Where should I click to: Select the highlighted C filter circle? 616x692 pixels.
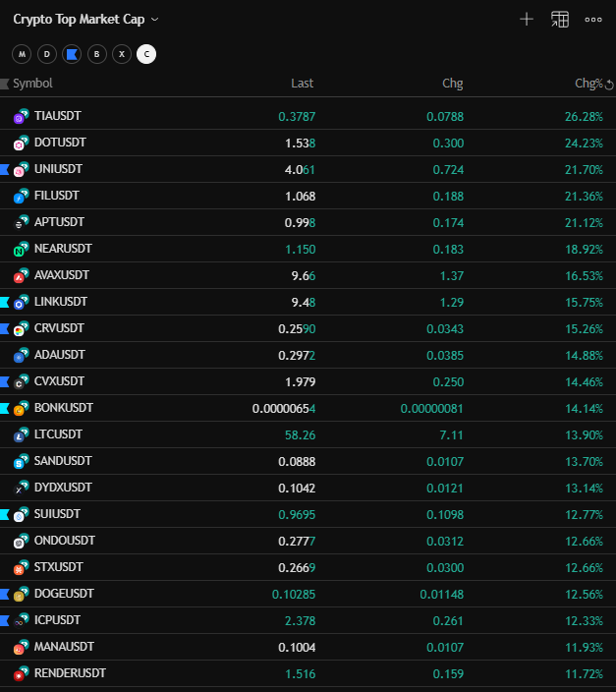point(146,54)
